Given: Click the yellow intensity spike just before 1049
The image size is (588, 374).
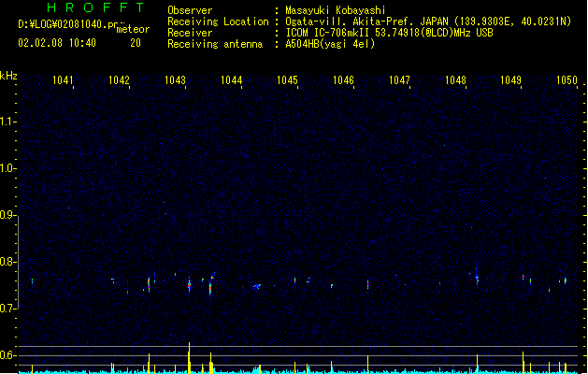Looking at the screenshot, I should coord(523,363).
